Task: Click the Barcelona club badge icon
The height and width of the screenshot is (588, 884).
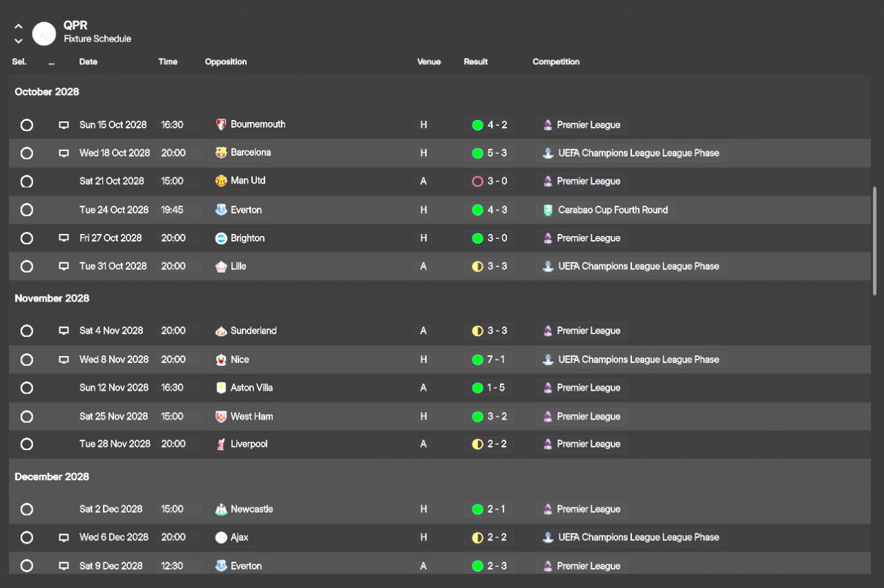Action: pos(221,153)
